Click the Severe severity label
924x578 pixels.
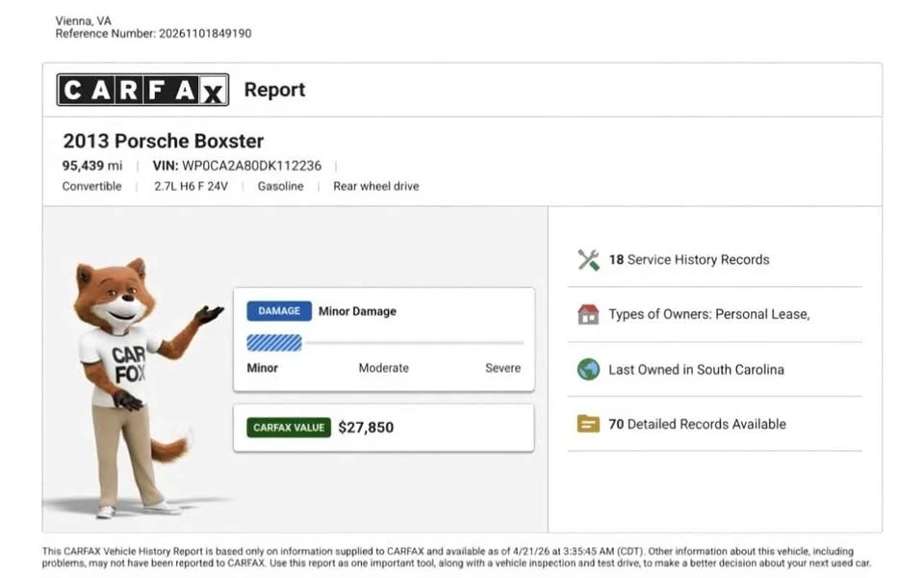[502, 368]
